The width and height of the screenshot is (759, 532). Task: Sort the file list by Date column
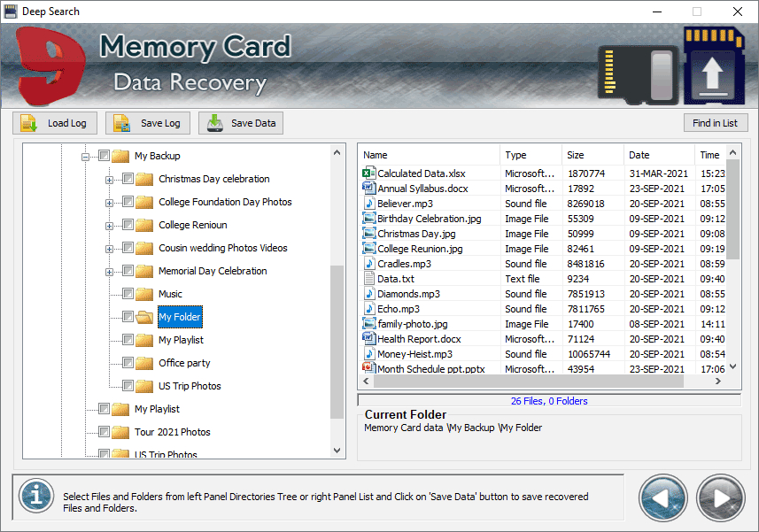[659, 155]
